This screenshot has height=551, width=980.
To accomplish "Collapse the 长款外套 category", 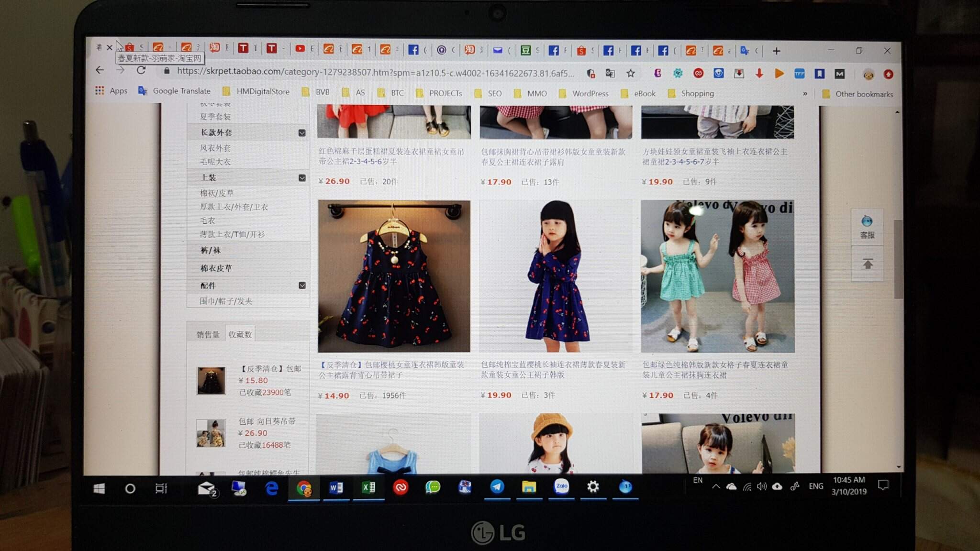I will pos(302,133).
